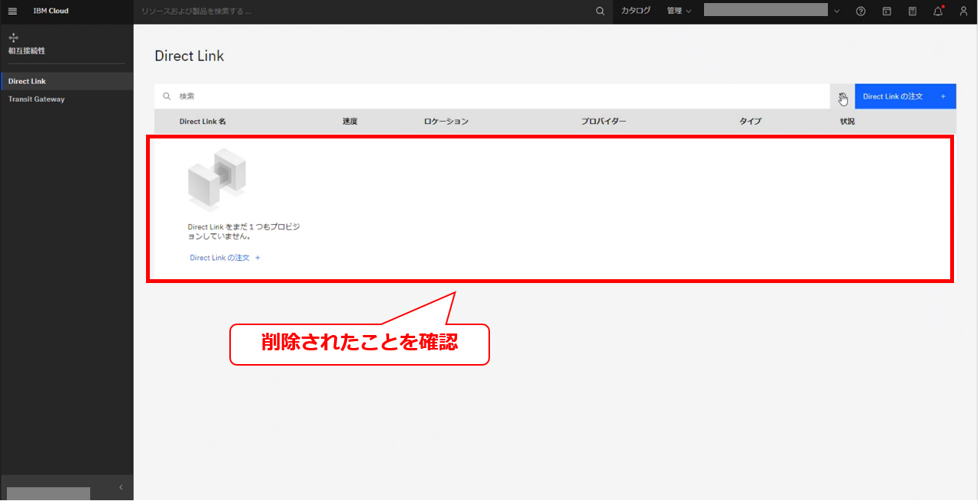
Task: Click the magnifier icon in table search
Action: pyautogui.click(x=167, y=96)
